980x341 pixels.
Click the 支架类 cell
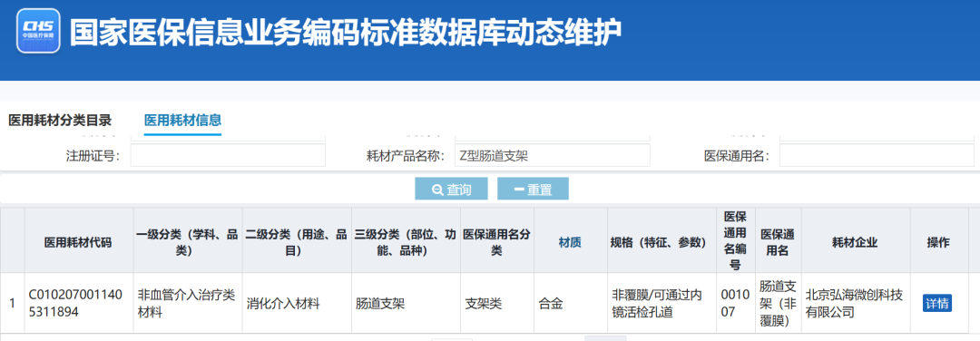[497, 304]
